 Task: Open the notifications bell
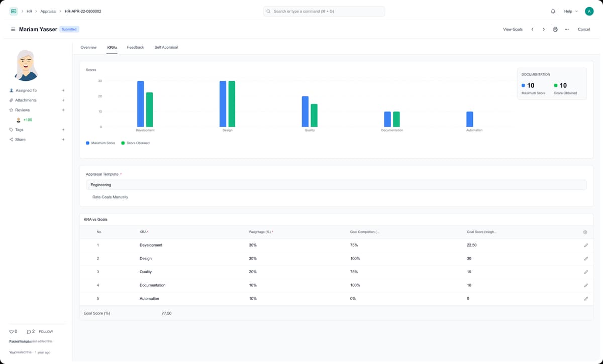pos(553,11)
